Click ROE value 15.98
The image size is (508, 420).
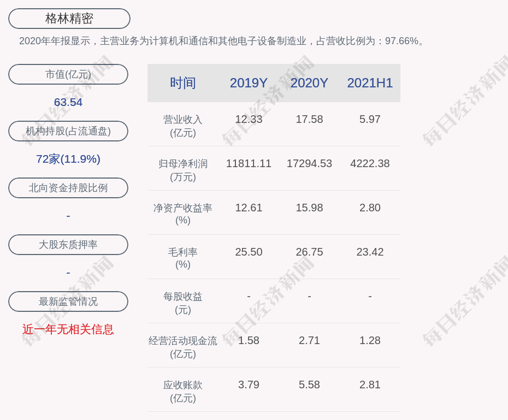309,208
